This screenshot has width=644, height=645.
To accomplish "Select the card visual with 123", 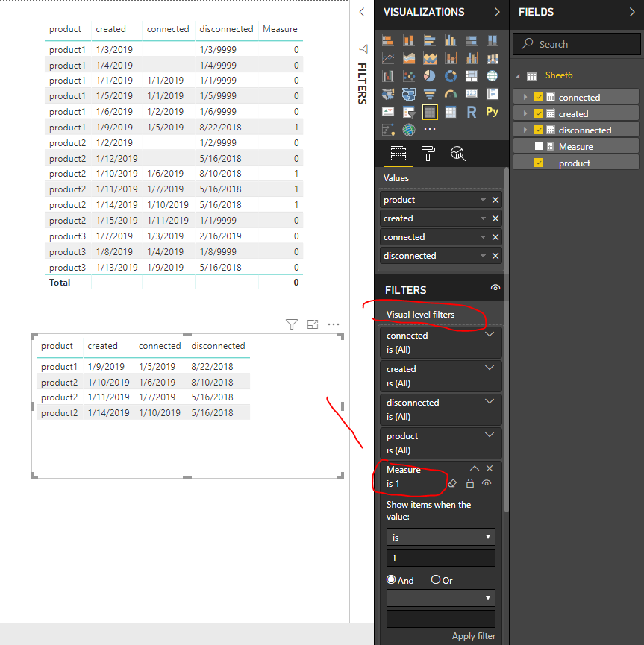I will [472, 94].
